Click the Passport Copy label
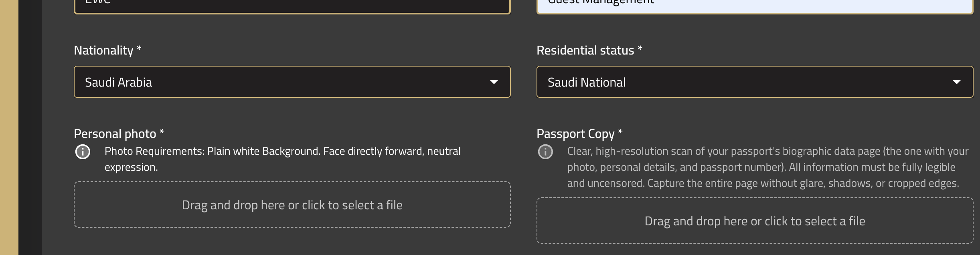980x255 pixels. click(x=575, y=134)
